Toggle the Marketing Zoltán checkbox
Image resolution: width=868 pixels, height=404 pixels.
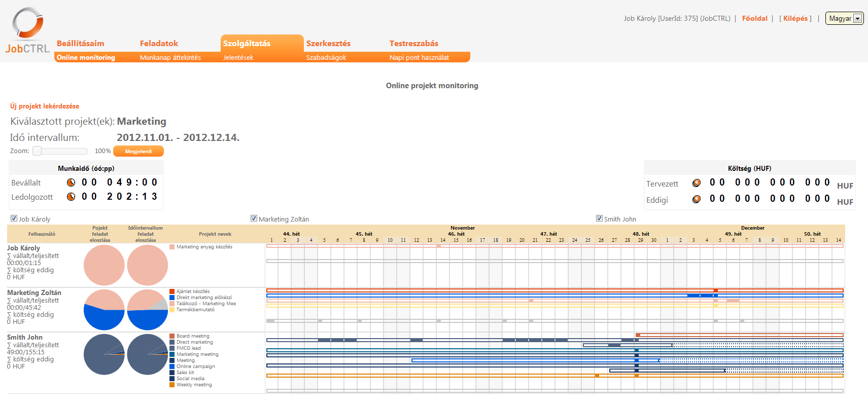coord(254,218)
